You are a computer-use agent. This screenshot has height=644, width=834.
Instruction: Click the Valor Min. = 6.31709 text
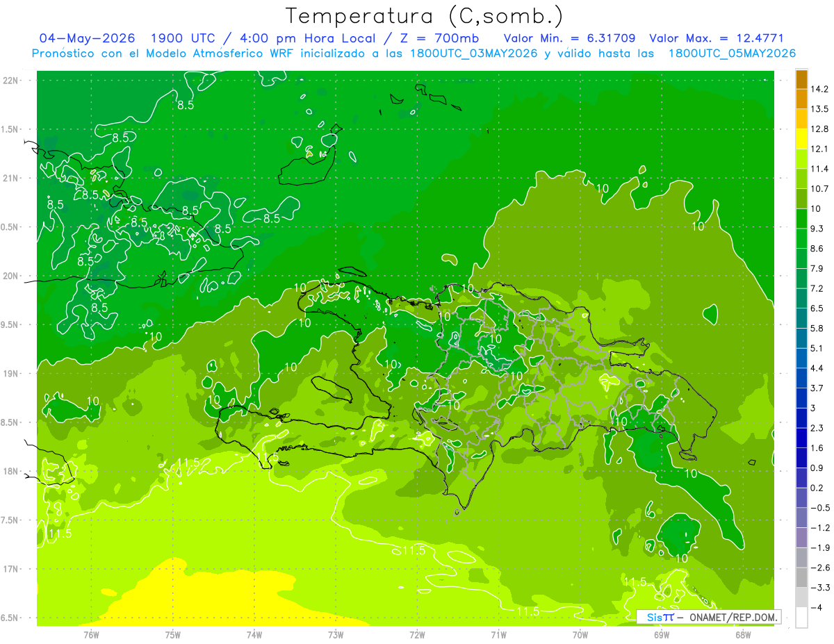(x=569, y=38)
